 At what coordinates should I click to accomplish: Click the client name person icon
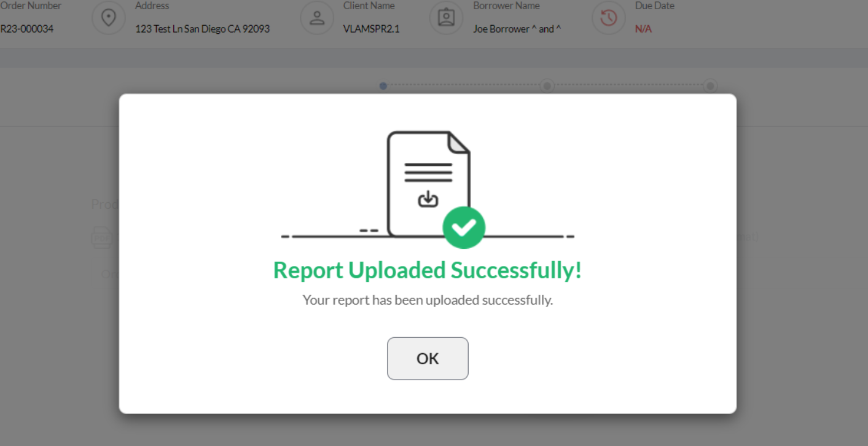tap(317, 18)
